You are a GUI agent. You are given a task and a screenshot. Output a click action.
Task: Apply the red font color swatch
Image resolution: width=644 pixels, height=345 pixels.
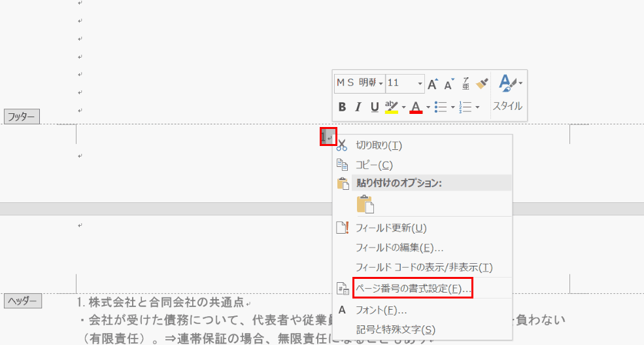(416, 107)
